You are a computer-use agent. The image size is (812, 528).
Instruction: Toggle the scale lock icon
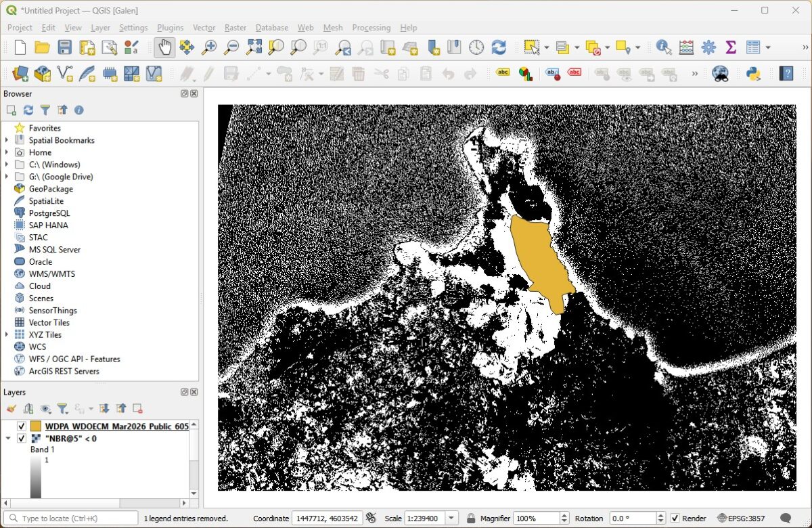point(471,519)
